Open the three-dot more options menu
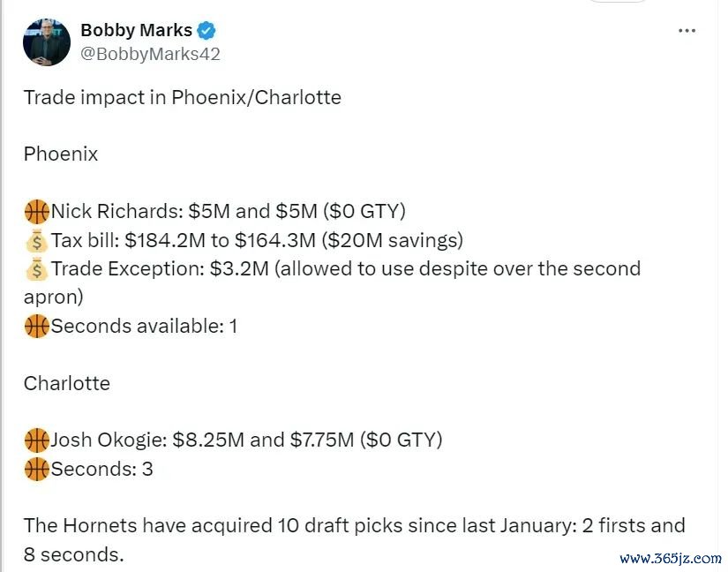This screenshot has width=728, height=572. pos(687,31)
